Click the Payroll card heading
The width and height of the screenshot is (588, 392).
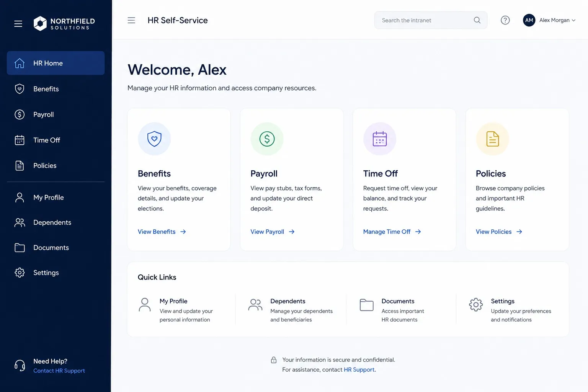(264, 173)
